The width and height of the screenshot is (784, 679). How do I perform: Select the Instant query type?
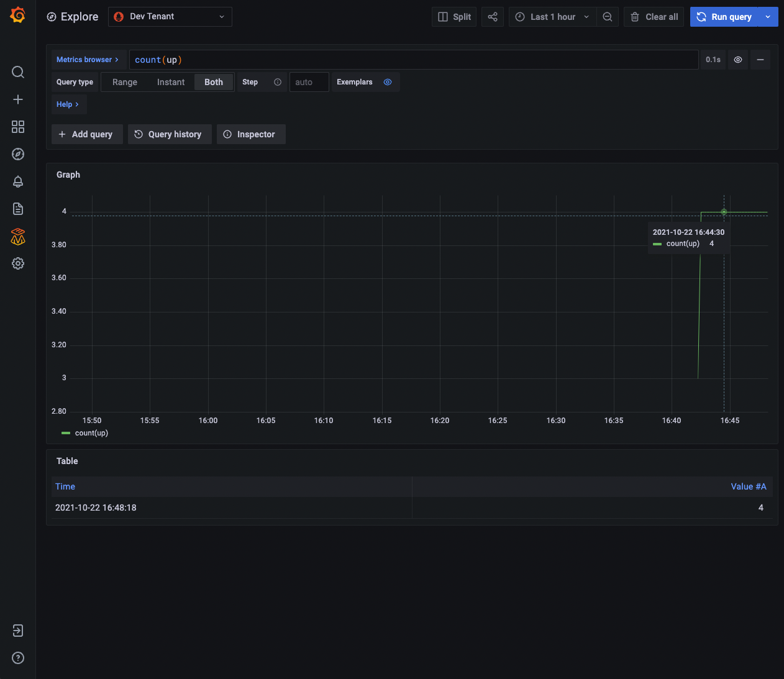(171, 81)
